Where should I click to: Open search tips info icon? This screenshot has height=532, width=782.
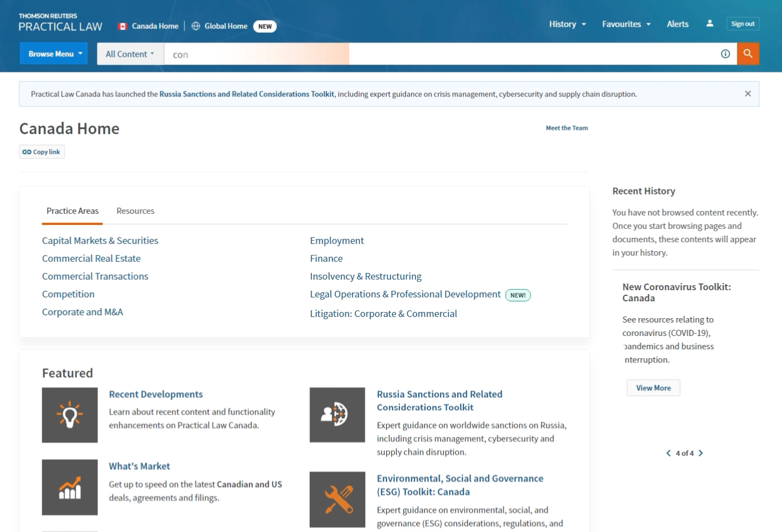point(725,54)
